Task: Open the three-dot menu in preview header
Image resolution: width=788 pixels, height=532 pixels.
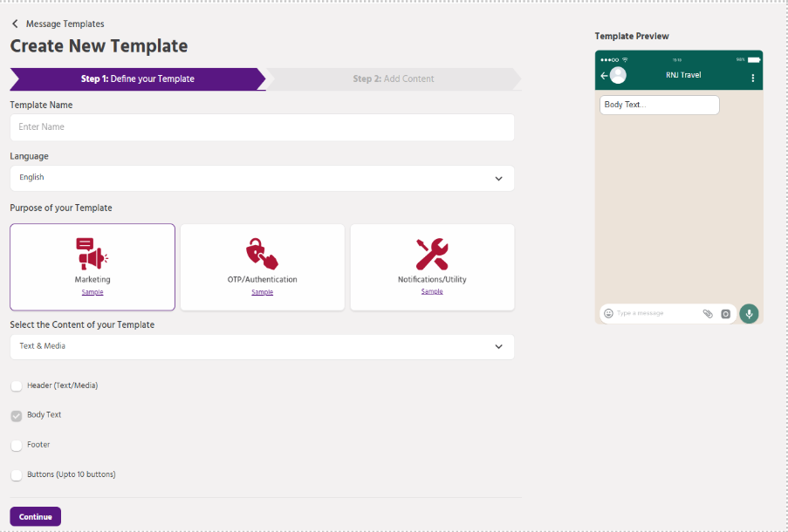Action: pyautogui.click(x=753, y=78)
